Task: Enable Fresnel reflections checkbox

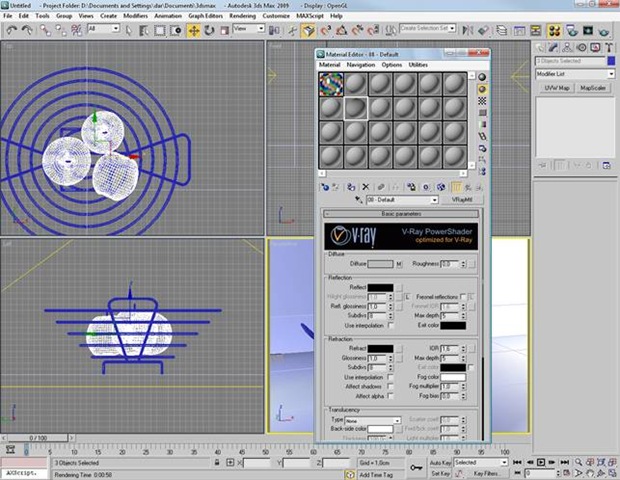Action: [x=464, y=297]
